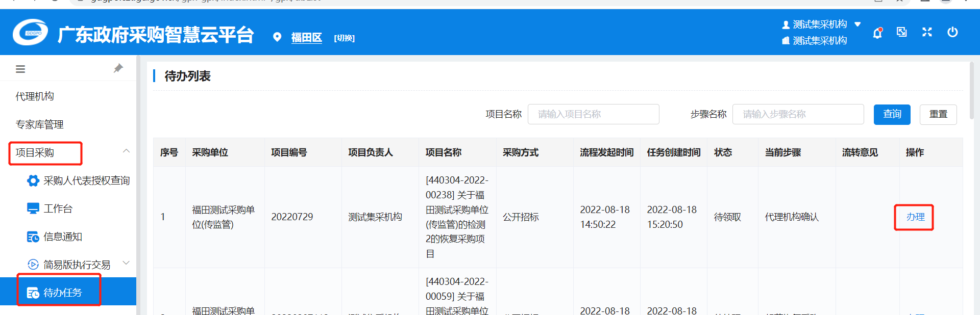Click 办理 link in first row

pos(915,217)
